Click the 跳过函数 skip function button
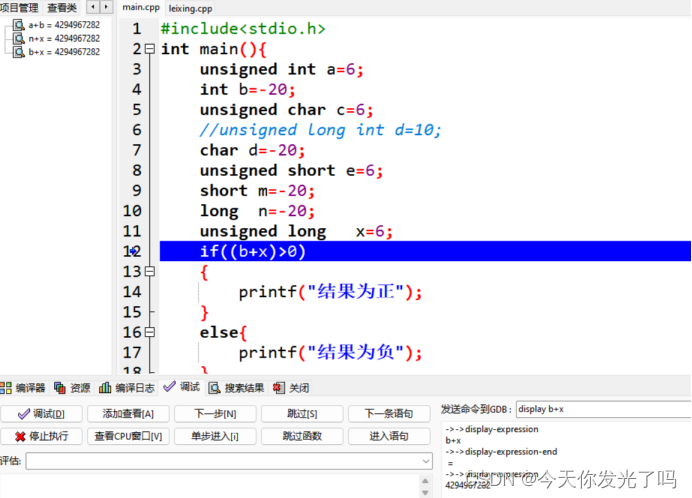Screen dimensions: 692x498 tap(302, 436)
